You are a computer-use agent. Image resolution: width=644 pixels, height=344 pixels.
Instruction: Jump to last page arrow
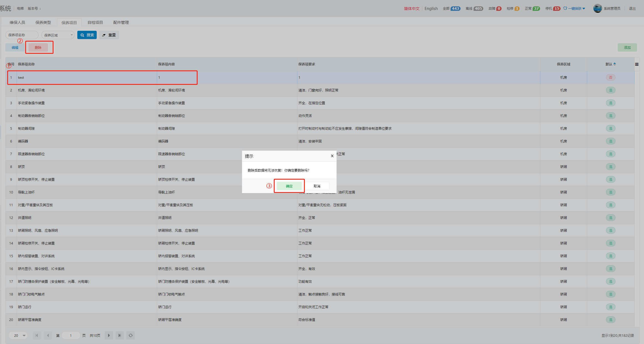pos(119,335)
